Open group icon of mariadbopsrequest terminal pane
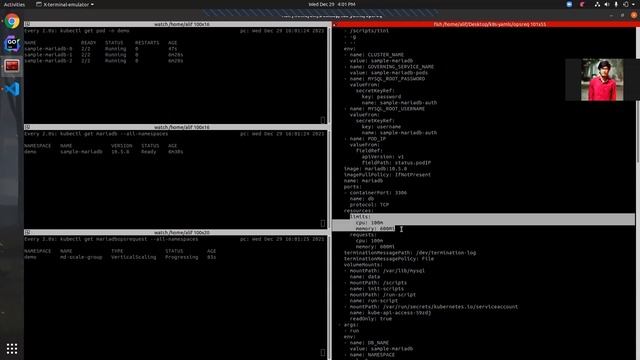Image resolution: width=640 pixels, height=360 pixels. [x=27, y=232]
